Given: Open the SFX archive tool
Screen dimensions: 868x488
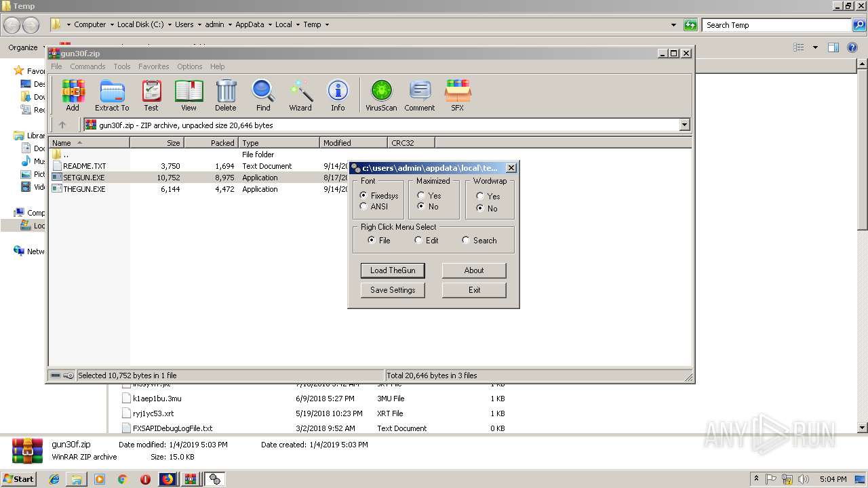Looking at the screenshot, I should (458, 95).
